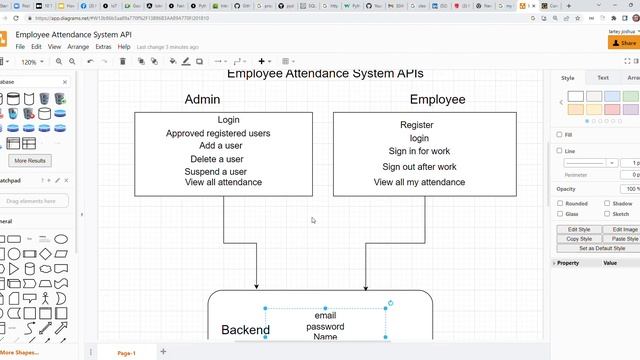Reload the browser page

16,18
